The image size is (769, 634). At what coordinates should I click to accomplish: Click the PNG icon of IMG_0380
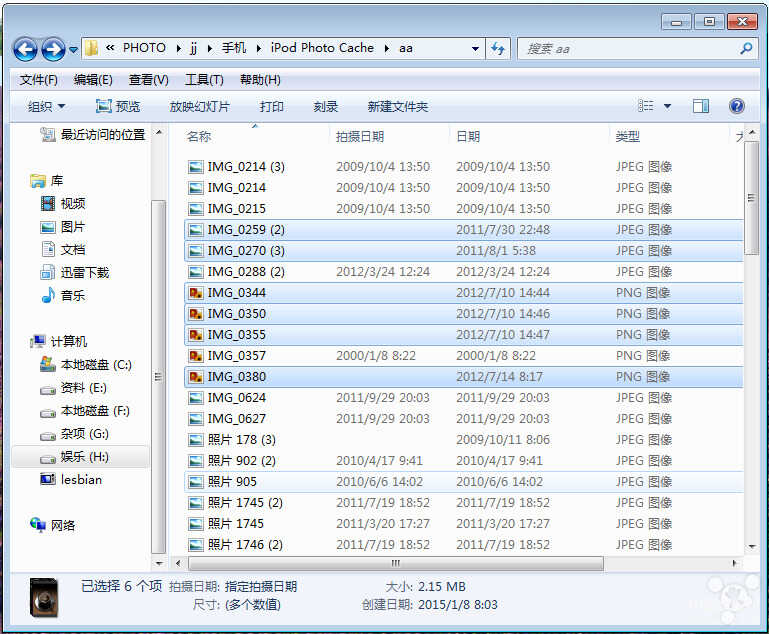[196, 377]
